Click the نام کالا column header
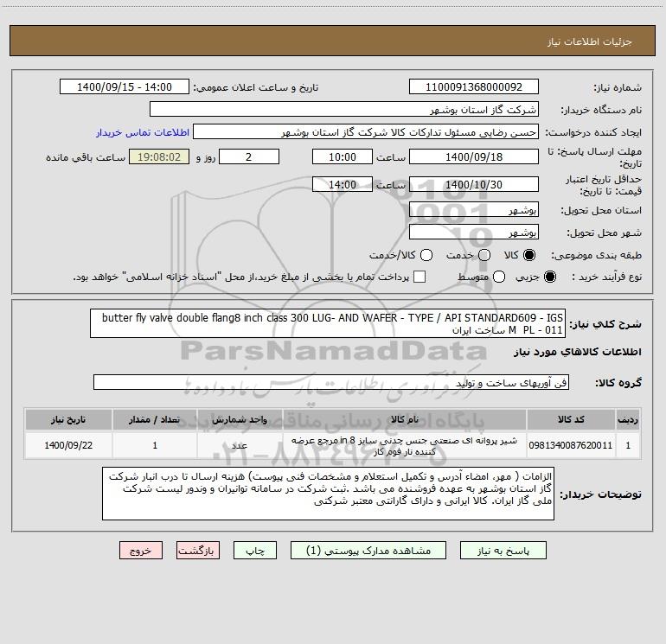666x644 pixels. [405, 419]
